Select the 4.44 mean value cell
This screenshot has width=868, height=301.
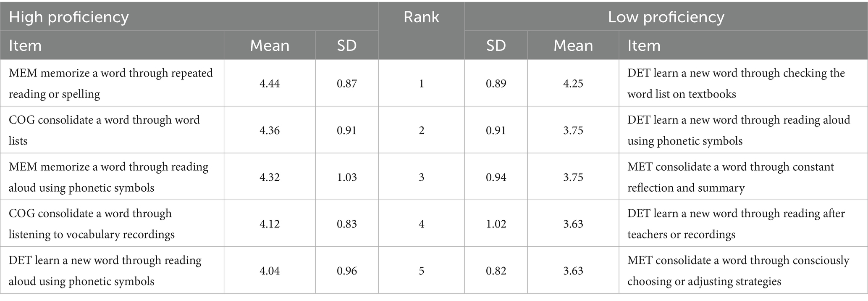coord(270,83)
